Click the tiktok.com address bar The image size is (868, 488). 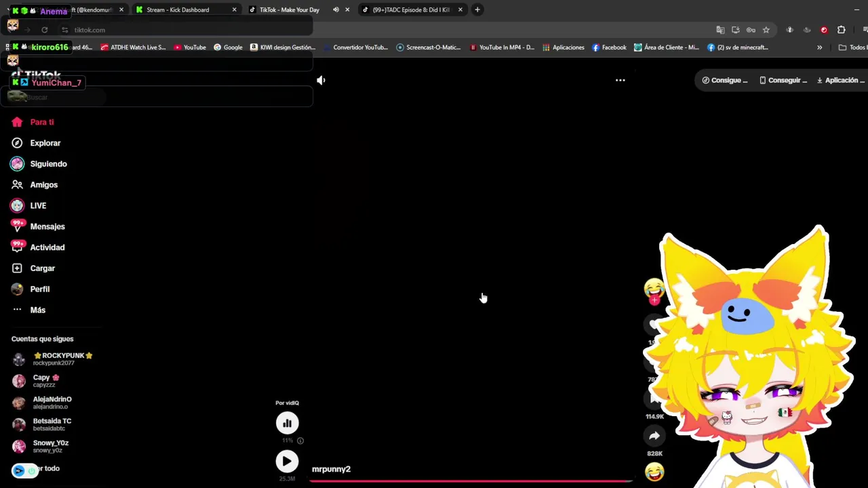pos(387,30)
